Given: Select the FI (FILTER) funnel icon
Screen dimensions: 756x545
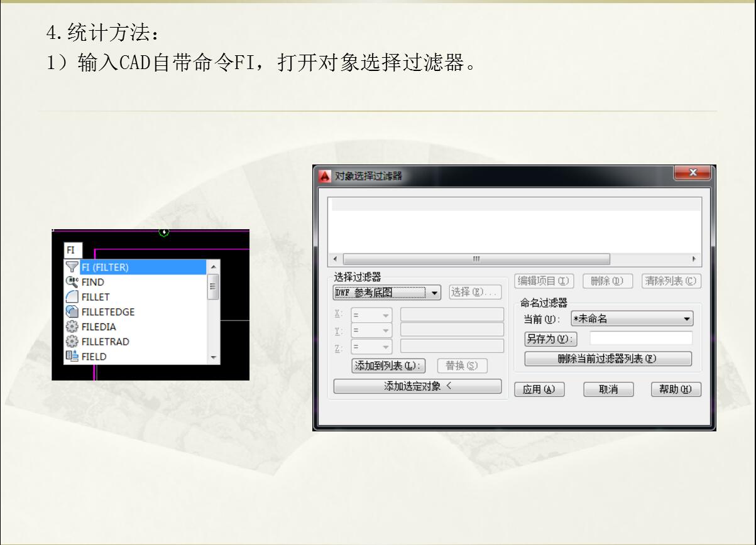Looking at the screenshot, I should tap(72, 267).
